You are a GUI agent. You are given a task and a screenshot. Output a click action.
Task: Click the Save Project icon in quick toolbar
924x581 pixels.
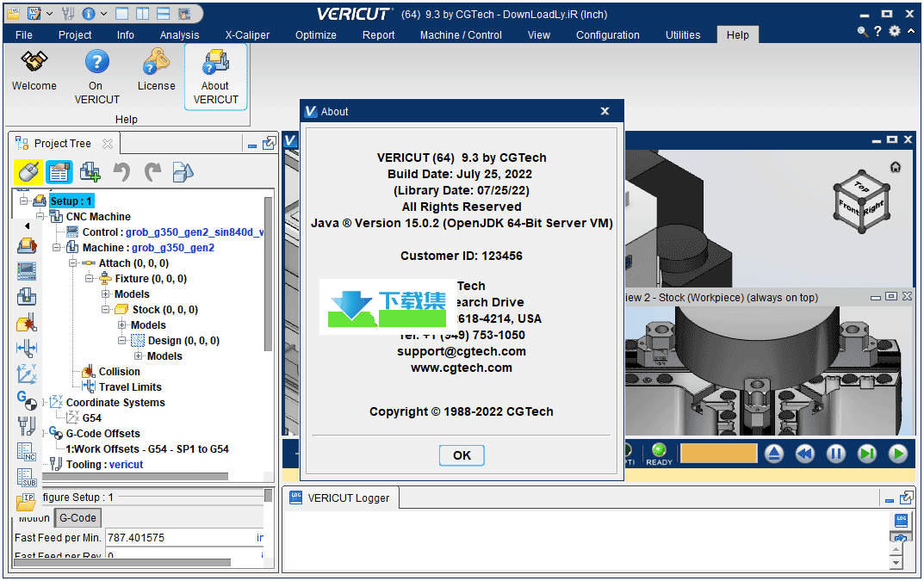(x=34, y=13)
